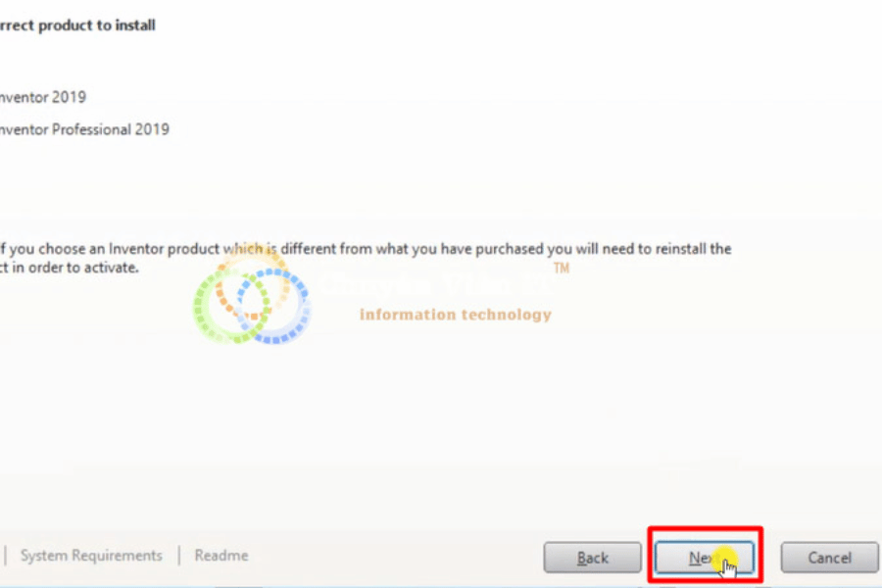Click the "in order to activate" text line
This screenshot has width=882, height=588.
(x=70, y=268)
